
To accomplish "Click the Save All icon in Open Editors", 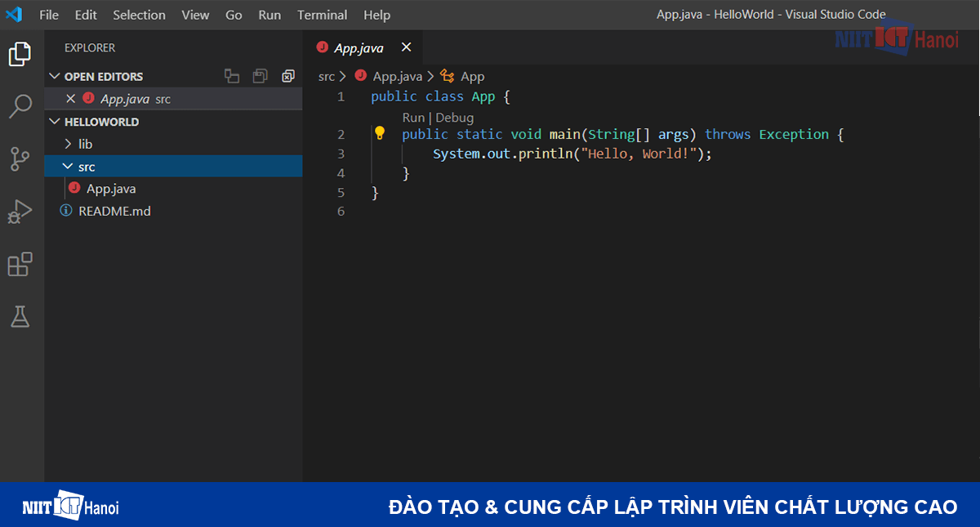I will (x=260, y=75).
